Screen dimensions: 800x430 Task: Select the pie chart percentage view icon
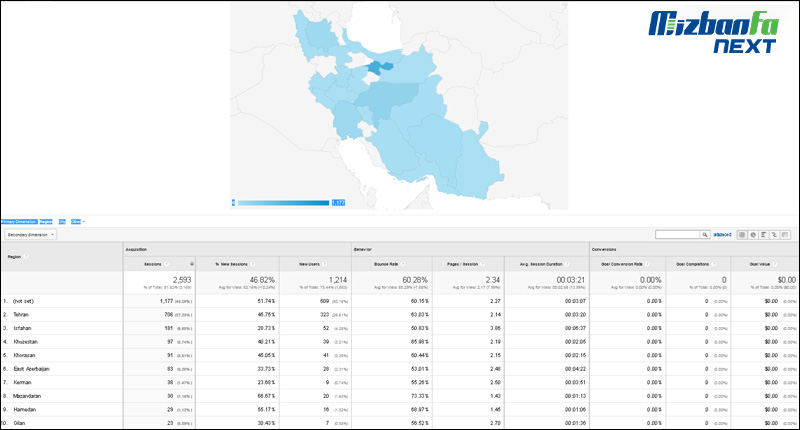coord(753,234)
